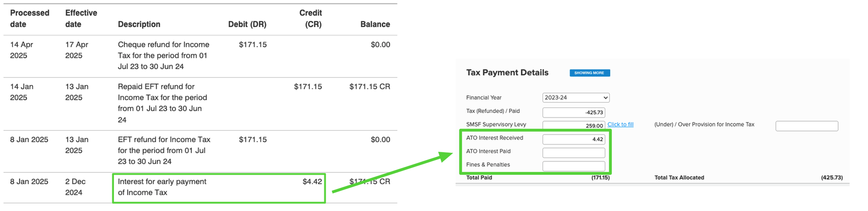
Task: Select the SMSF Supervisory Levy field
Action: point(574,125)
